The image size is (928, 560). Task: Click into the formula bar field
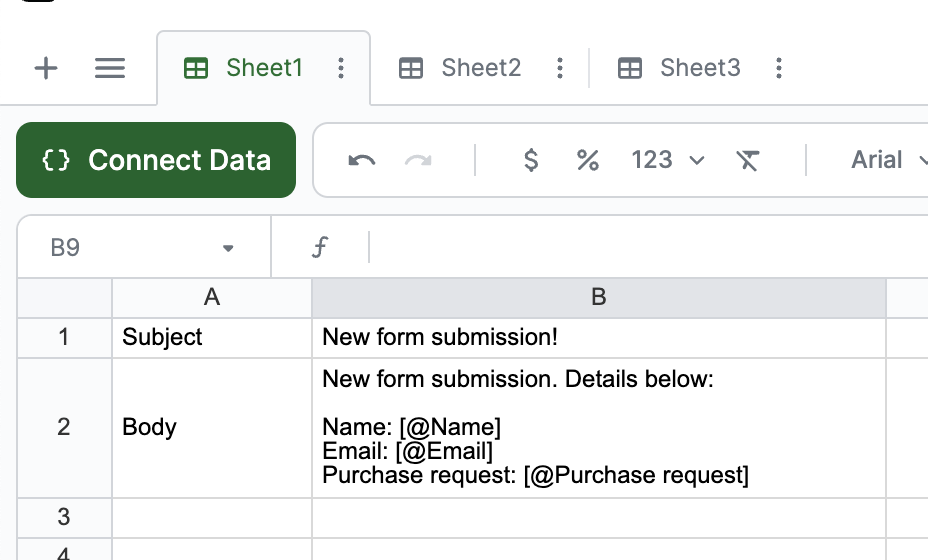click(640, 248)
